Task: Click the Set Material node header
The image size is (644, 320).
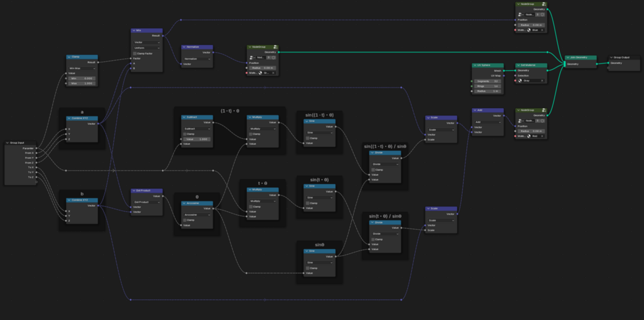Action: pyautogui.click(x=532, y=65)
